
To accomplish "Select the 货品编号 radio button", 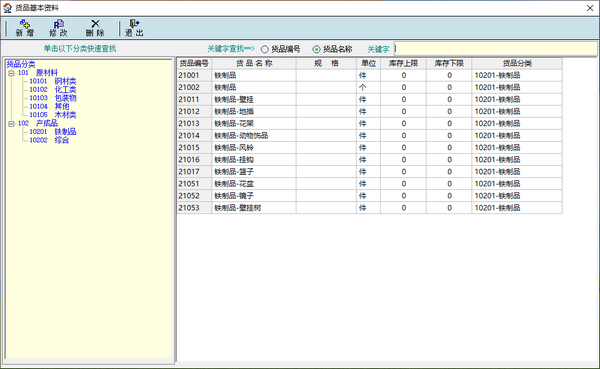I will (x=264, y=49).
